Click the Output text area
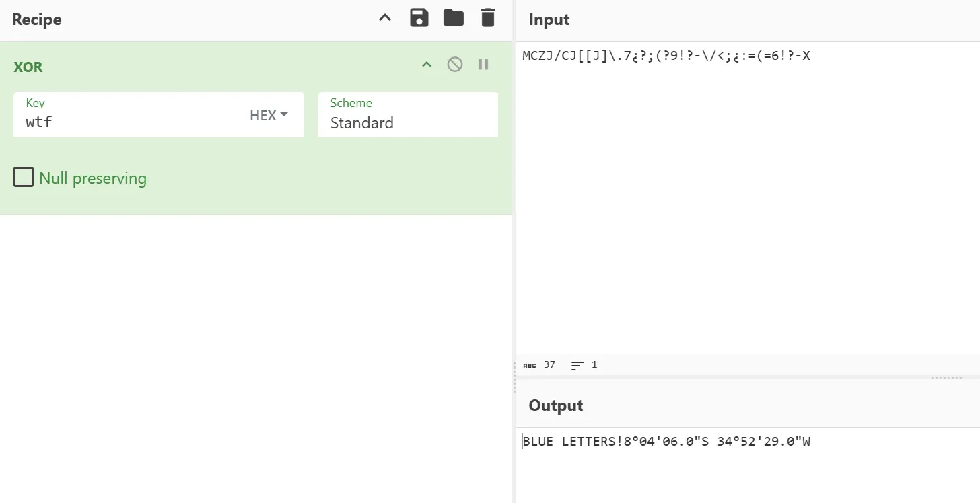Viewport: 980px width, 503px height. coord(748,464)
